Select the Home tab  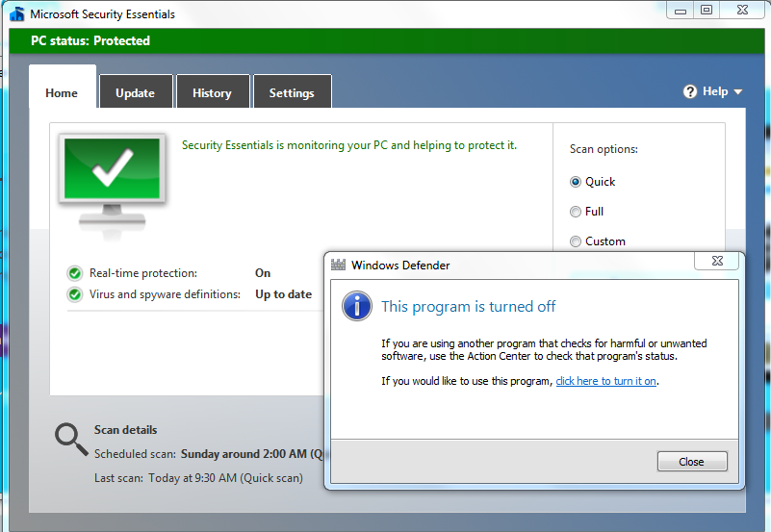62,93
